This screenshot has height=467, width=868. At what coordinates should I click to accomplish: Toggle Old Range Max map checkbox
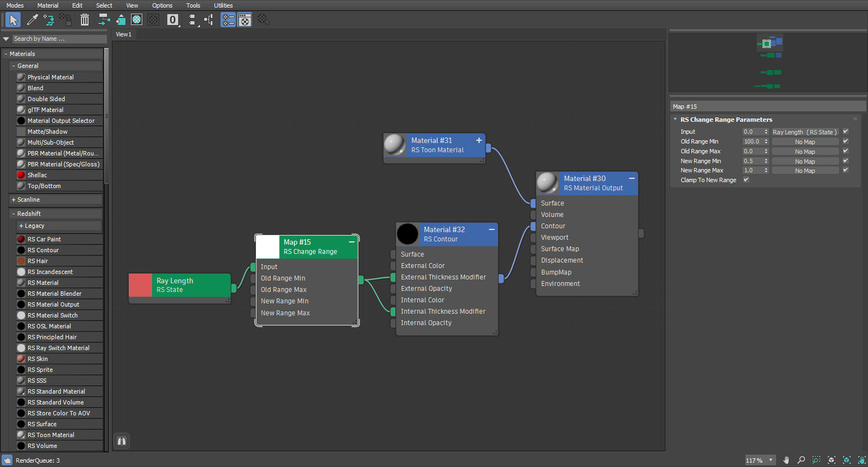point(846,151)
